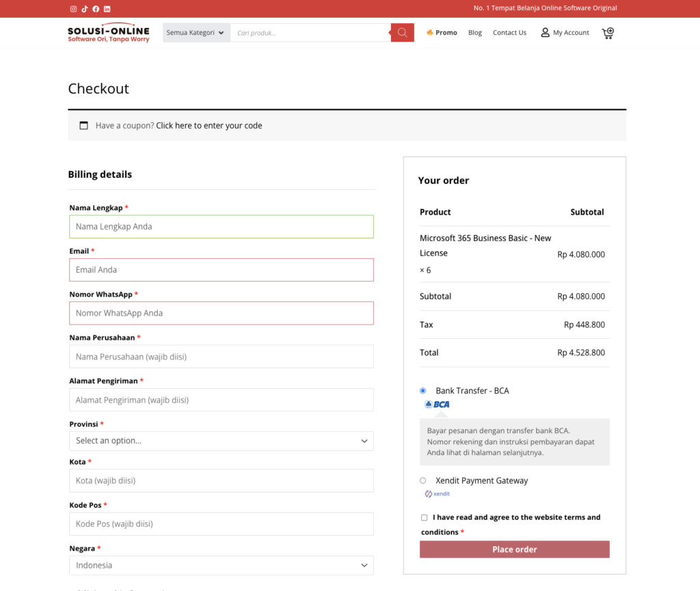
Task: Click the red search magnifier button
Action: pyautogui.click(x=402, y=33)
